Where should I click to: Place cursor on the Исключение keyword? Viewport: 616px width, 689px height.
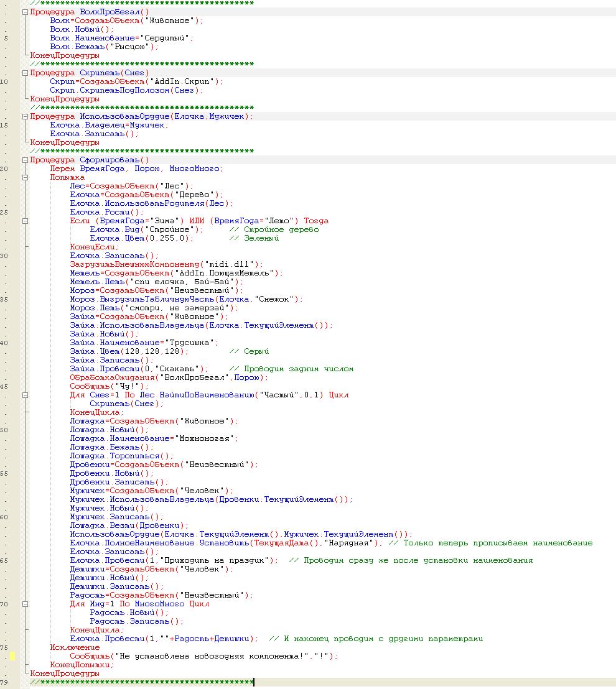(75, 647)
